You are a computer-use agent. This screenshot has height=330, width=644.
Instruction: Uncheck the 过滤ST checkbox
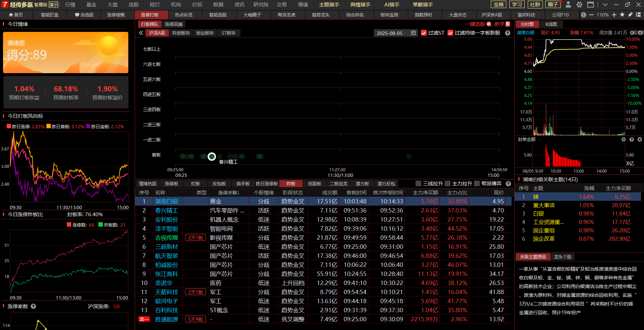pyautogui.click(x=424, y=33)
